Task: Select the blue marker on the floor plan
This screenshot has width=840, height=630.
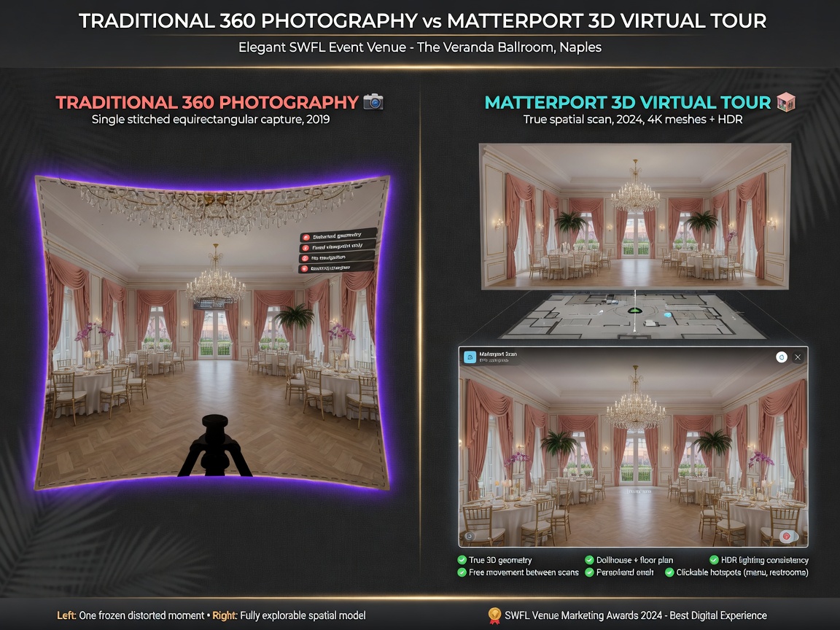Action: [667, 315]
